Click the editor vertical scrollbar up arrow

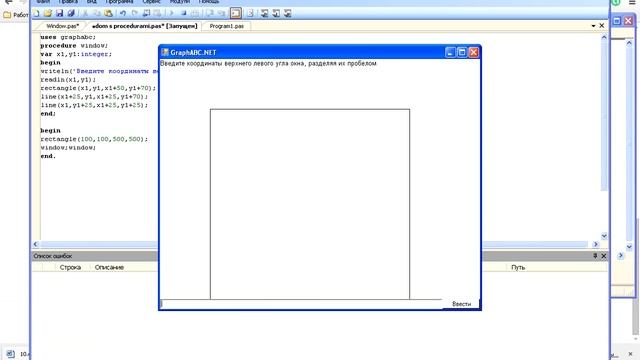coord(604,37)
